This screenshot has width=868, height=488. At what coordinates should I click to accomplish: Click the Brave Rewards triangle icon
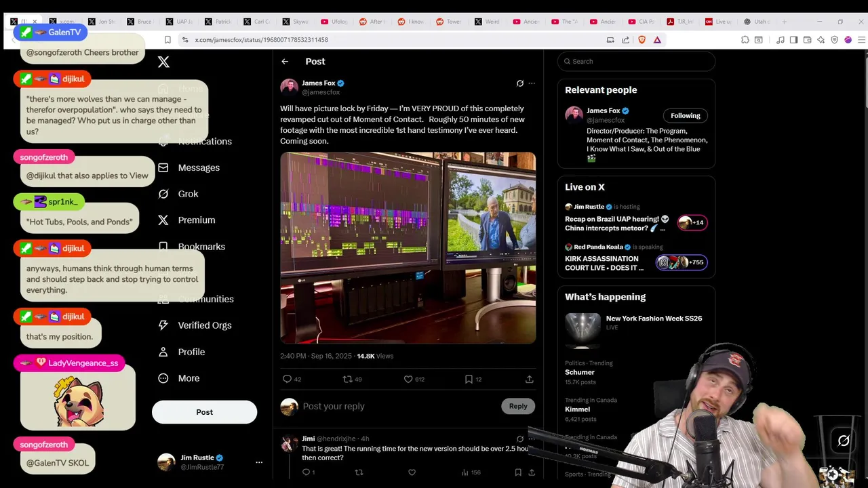click(x=657, y=40)
